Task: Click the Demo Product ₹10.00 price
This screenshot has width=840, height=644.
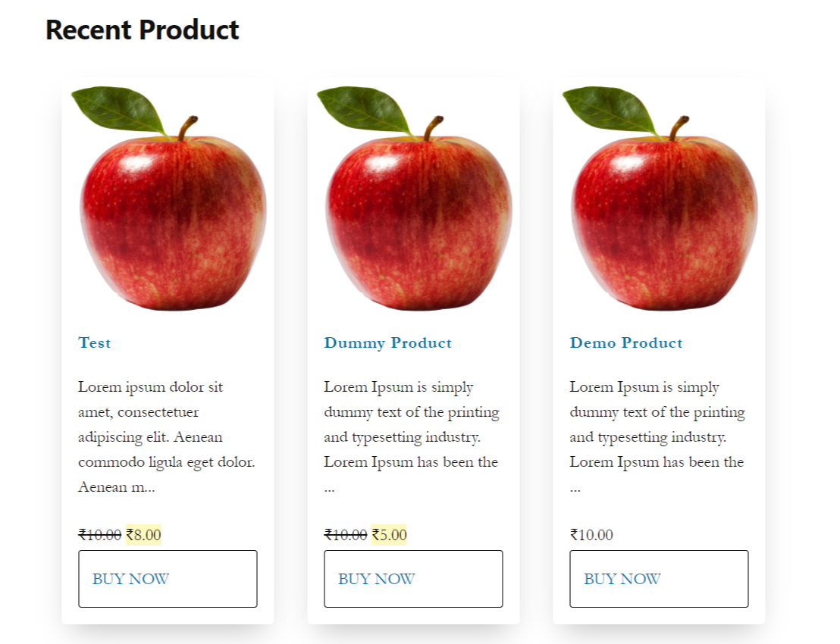Action: point(591,535)
